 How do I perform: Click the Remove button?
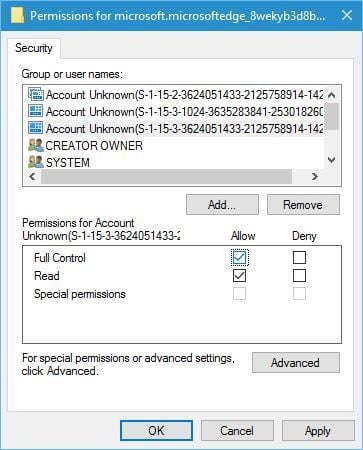tap(303, 204)
